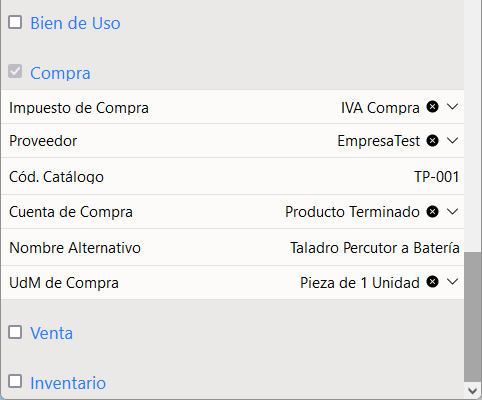
Task: Open the Impuesto de Compra dropdown
Action: point(452,107)
